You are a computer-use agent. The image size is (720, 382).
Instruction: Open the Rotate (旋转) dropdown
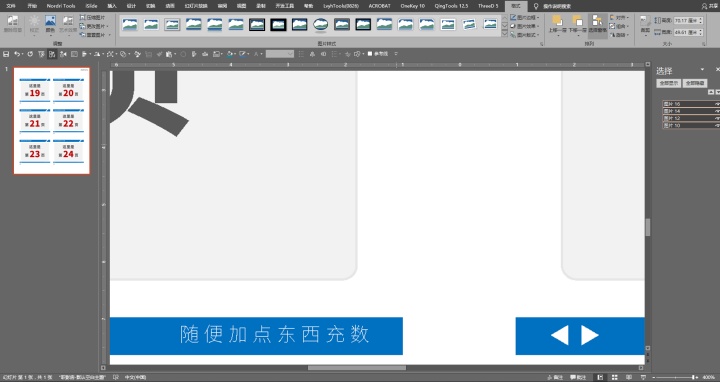[619, 35]
